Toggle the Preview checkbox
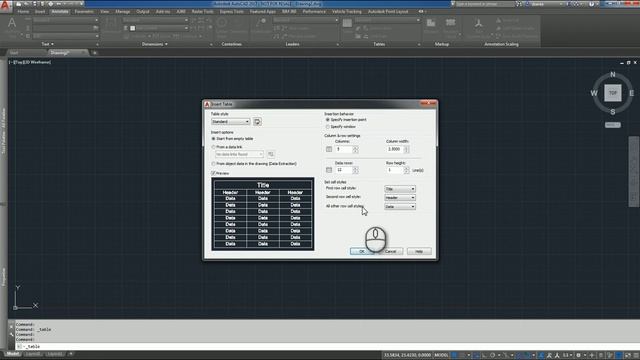The image size is (640, 360). (213, 173)
